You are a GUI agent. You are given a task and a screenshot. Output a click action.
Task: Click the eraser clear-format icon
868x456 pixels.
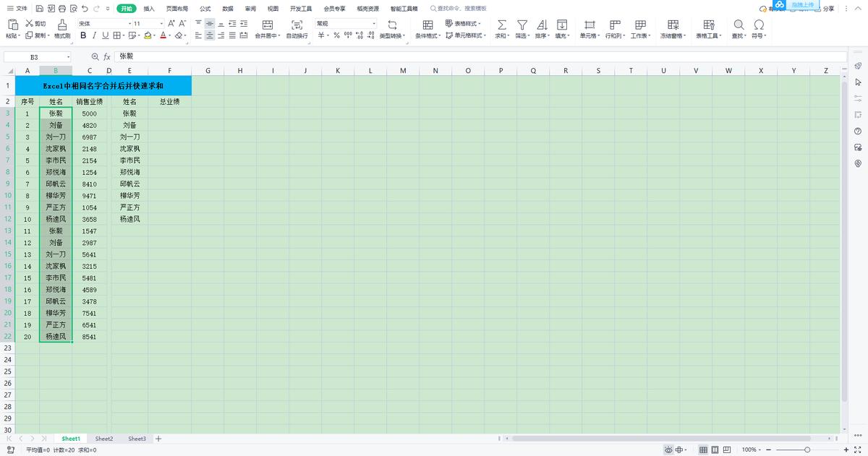click(179, 35)
